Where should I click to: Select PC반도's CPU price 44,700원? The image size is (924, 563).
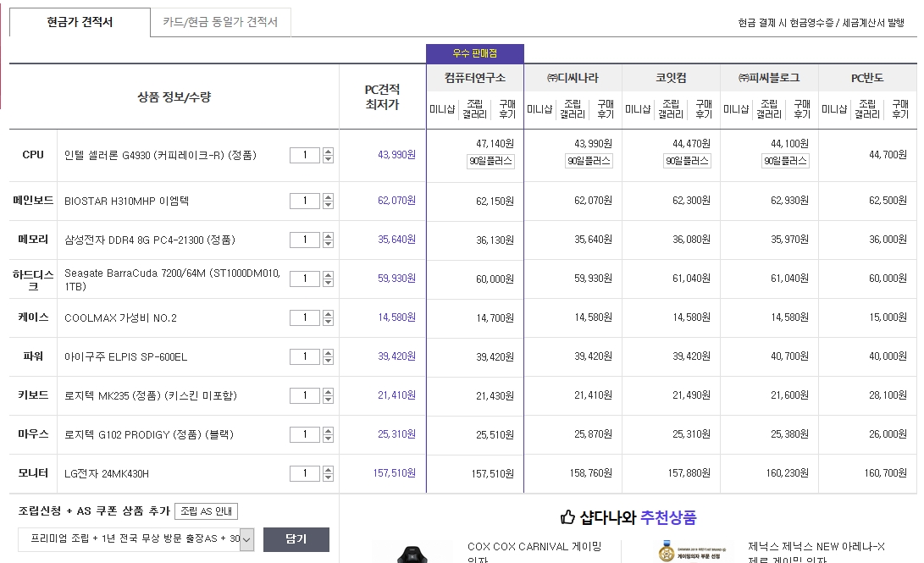[x=888, y=155]
